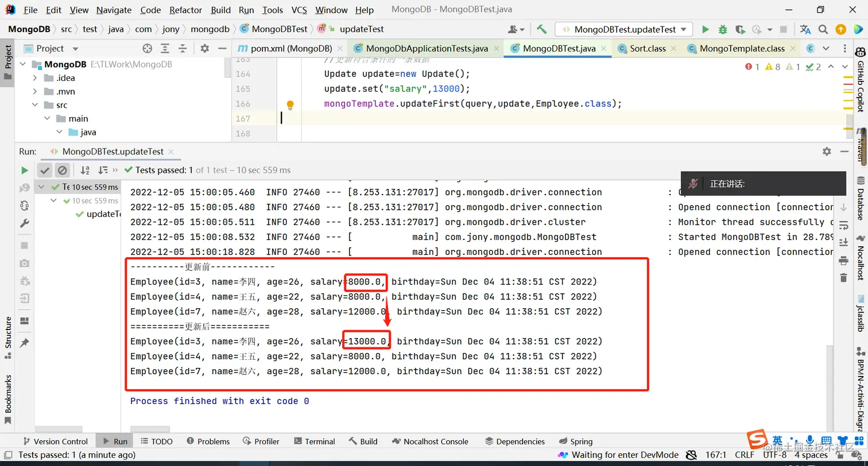Hide the Run tool window

(844, 152)
